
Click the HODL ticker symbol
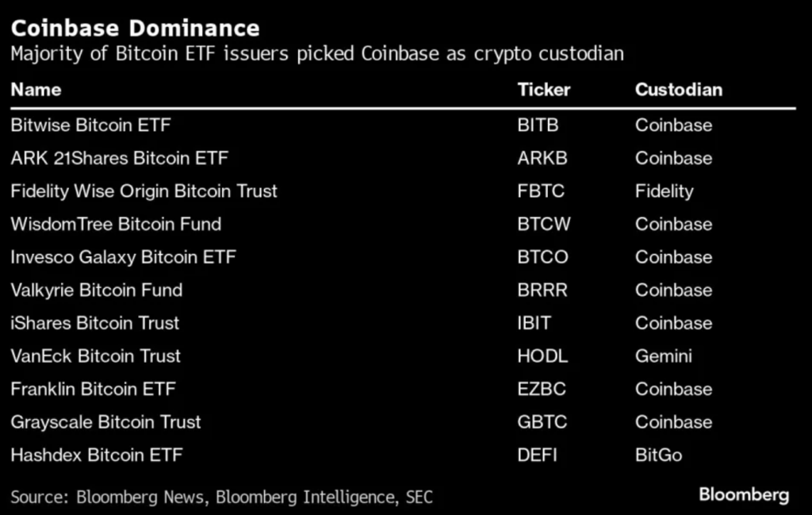[x=542, y=356]
